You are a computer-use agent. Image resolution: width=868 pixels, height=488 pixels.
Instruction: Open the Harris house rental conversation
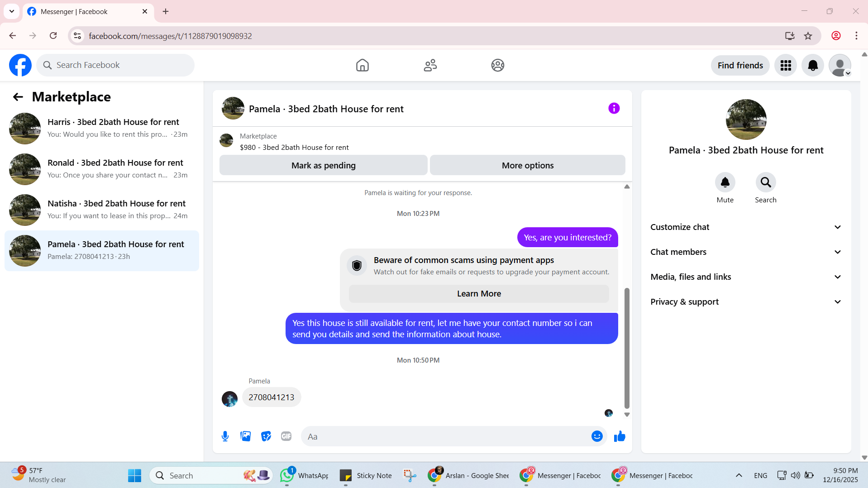[102, 129]
